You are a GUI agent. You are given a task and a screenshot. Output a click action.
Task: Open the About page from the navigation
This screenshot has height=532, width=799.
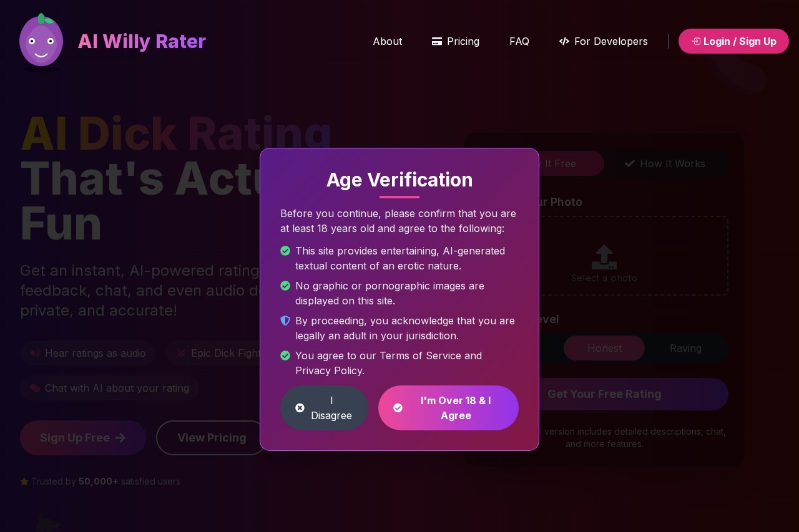click(388, 41)
